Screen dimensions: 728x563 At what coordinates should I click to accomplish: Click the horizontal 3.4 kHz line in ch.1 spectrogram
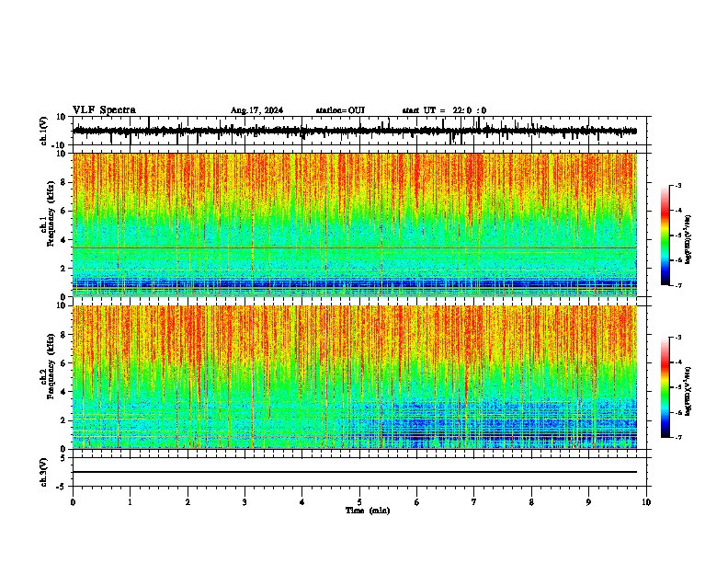(355, 247)
